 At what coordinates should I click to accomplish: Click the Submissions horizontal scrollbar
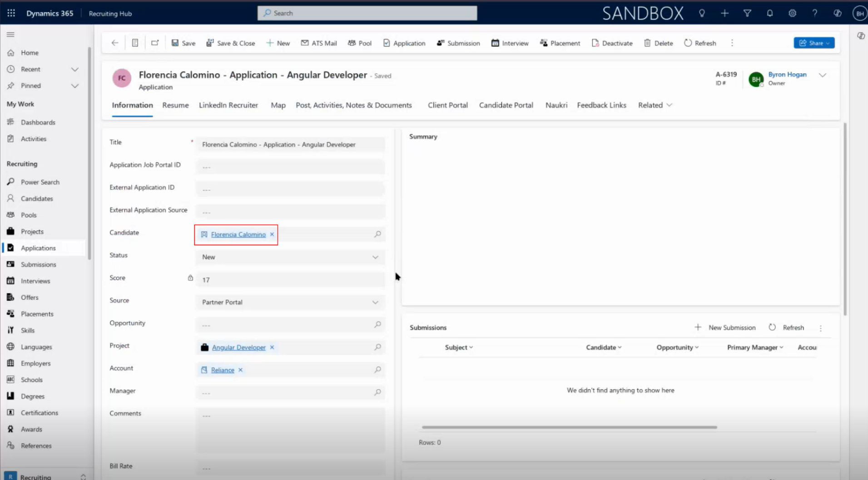[x=569, y=427]
